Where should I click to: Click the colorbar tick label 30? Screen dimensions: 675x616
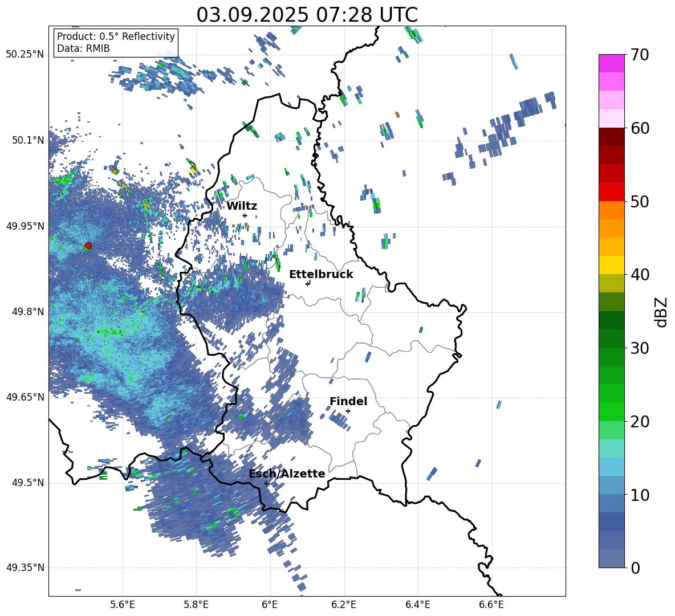(x=640, y=348)
